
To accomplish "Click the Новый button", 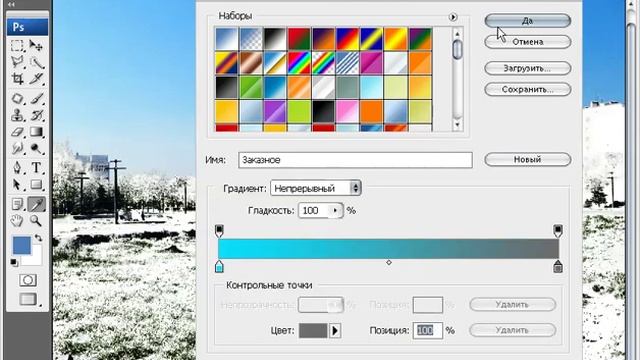I will 527,160.
